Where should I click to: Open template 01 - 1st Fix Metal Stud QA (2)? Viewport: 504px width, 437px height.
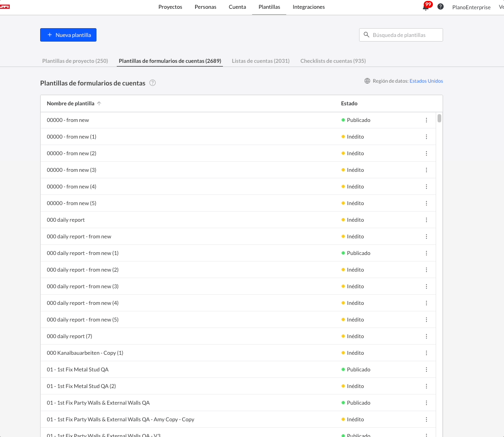[x=81, y=386]
